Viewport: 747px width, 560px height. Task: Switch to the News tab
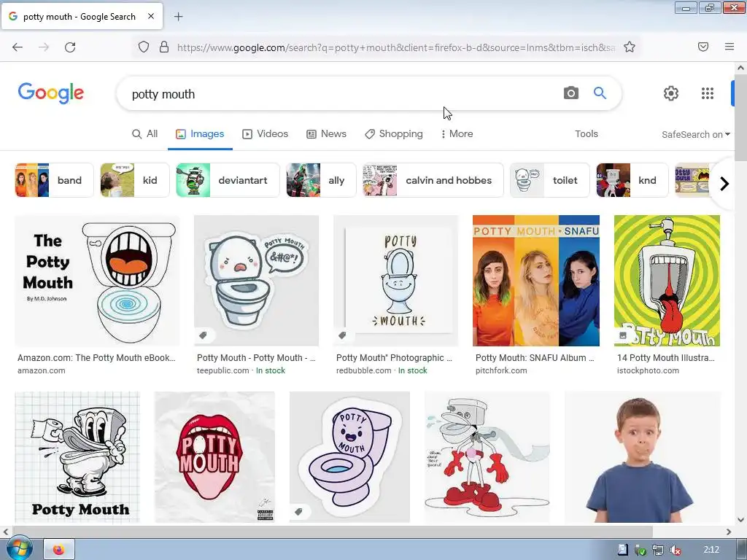326,134
